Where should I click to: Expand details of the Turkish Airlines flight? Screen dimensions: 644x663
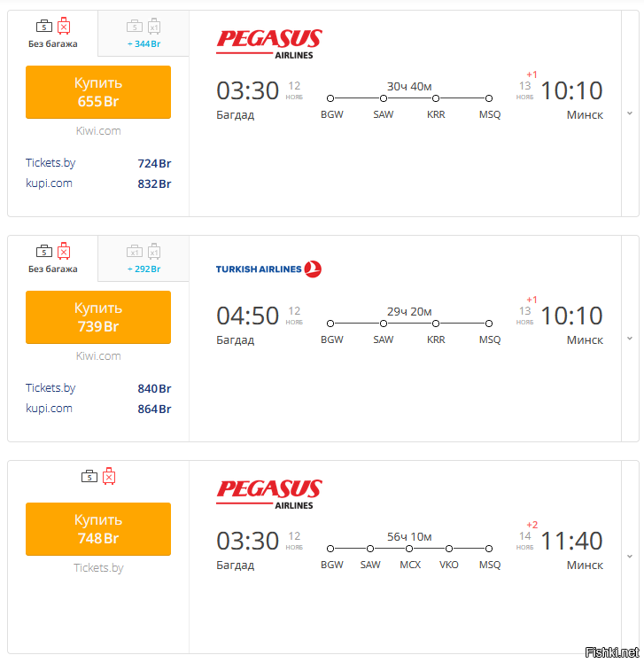click(x=630, y=339)
